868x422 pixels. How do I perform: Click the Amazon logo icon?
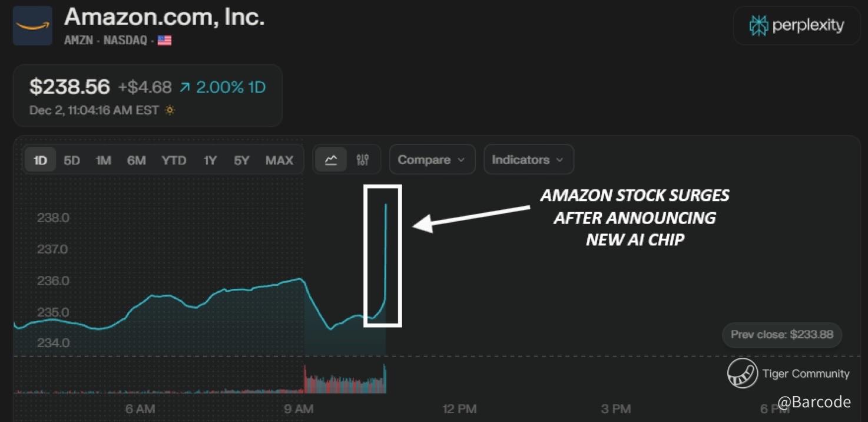click(32, 25)
